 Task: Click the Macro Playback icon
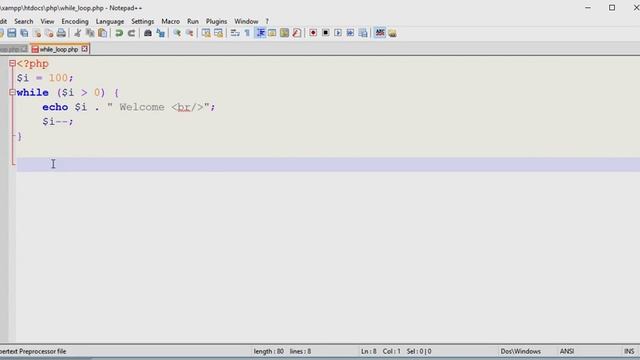point(338,33)
